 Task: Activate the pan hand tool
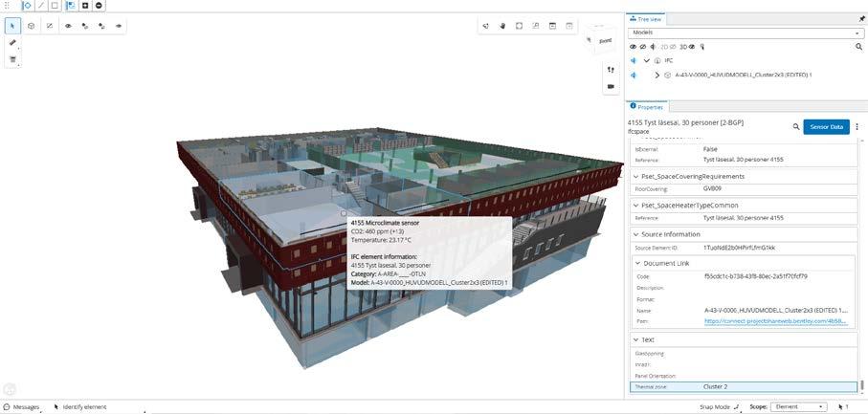[502, 26]
